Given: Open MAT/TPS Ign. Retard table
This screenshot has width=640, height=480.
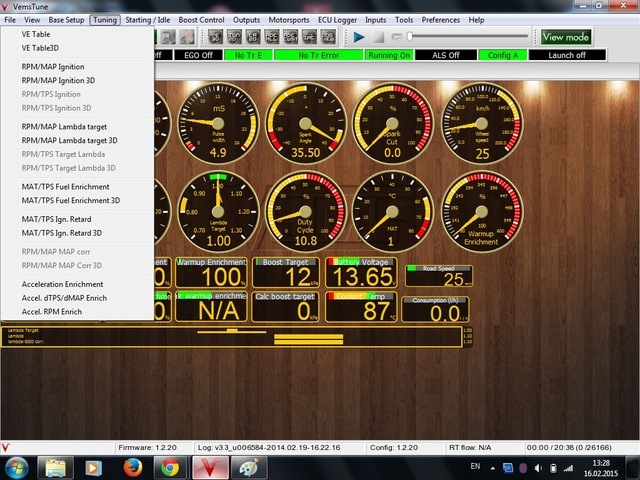Looking at the screenshot, I should [x=78, y=219].
